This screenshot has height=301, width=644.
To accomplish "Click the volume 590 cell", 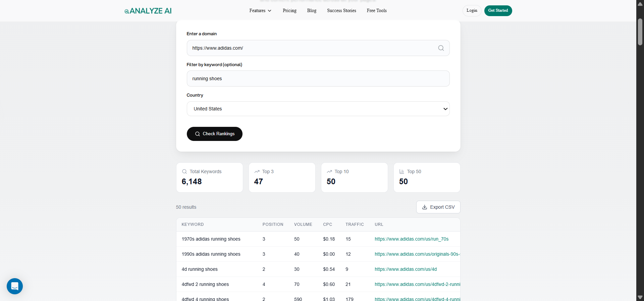I will pos(298,299).
